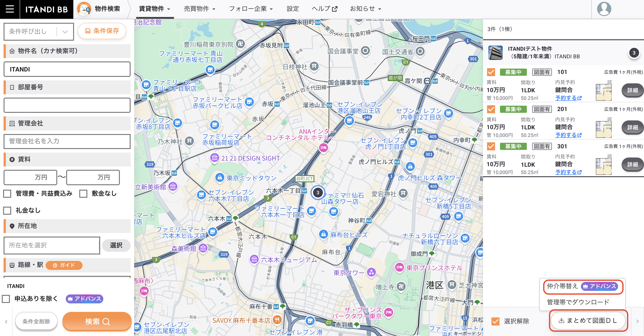Select 仲介帯替え download option
Screen dimensions: 644x336
583,286
